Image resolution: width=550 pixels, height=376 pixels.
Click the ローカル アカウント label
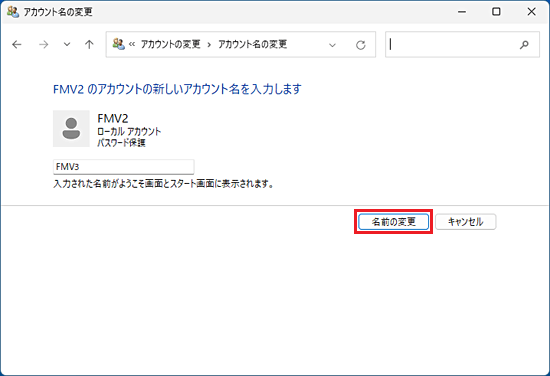(x=129, y=132)
